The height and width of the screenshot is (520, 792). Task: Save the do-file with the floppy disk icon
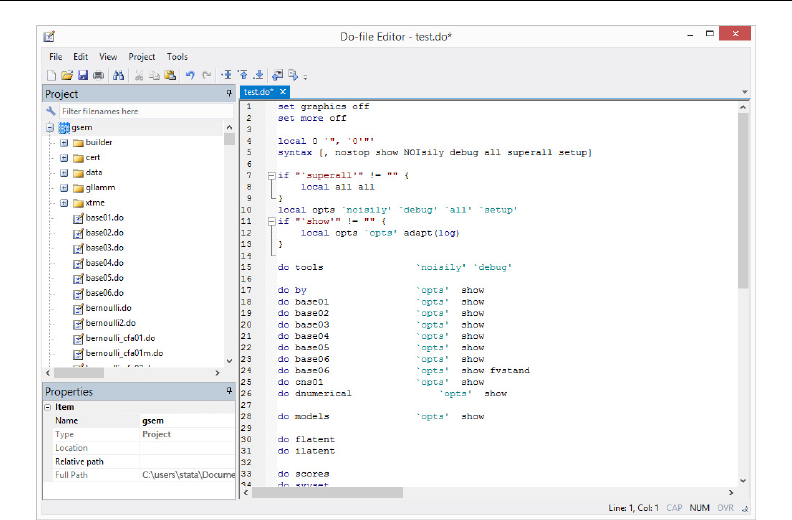(82, 75)
